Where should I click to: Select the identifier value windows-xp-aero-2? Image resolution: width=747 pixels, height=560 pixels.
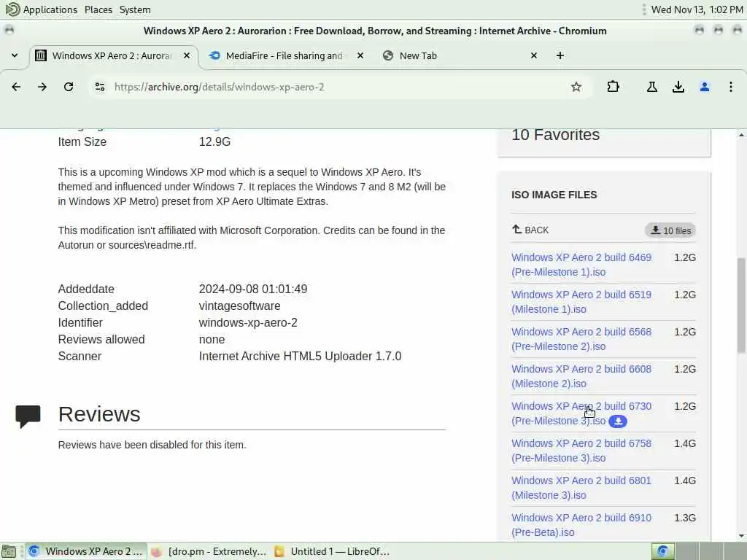[248, 322]
